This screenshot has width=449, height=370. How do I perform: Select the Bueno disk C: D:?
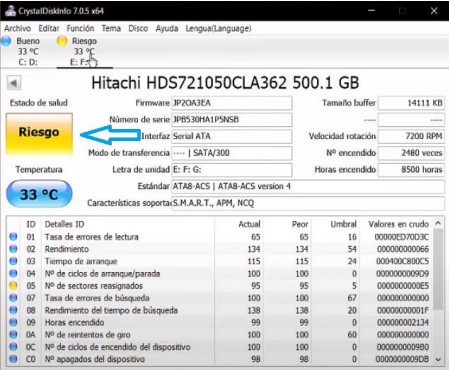[x=28, y=52]
